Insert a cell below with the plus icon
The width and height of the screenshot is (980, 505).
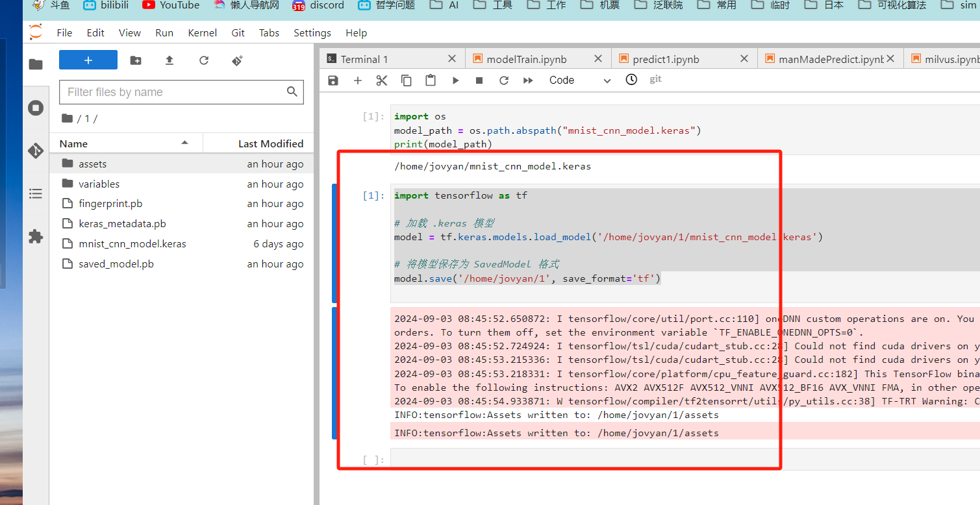coord(357,80)
